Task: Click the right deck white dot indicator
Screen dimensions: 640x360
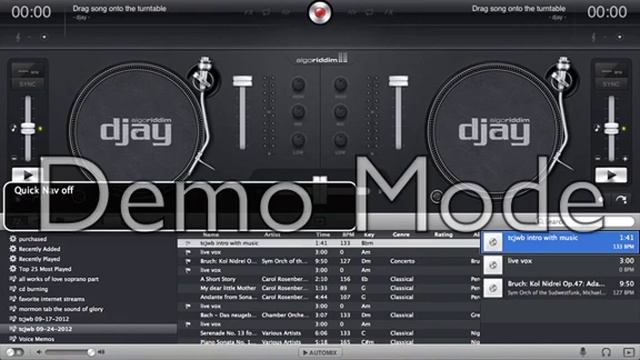Action: point(620,37)
